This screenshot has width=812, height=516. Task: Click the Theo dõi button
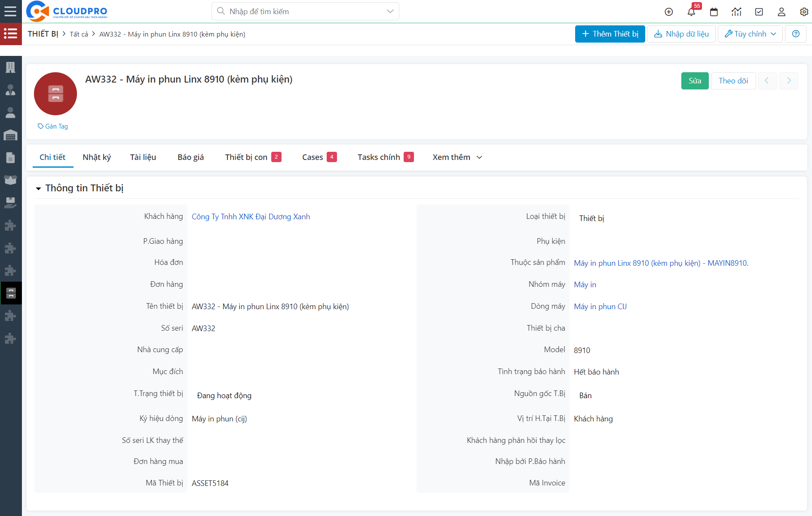point(733,81)
